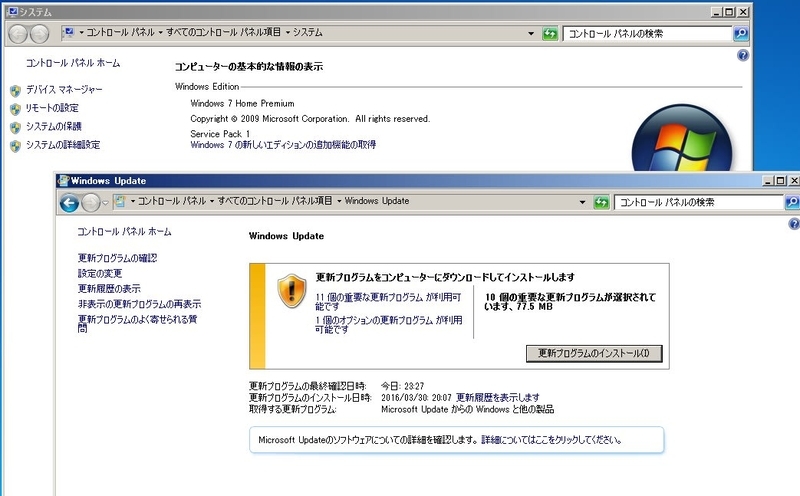Go to コントロール パネル ホーム in System window
This screenshot has height=496, width=800.
(x=73, y=63)
